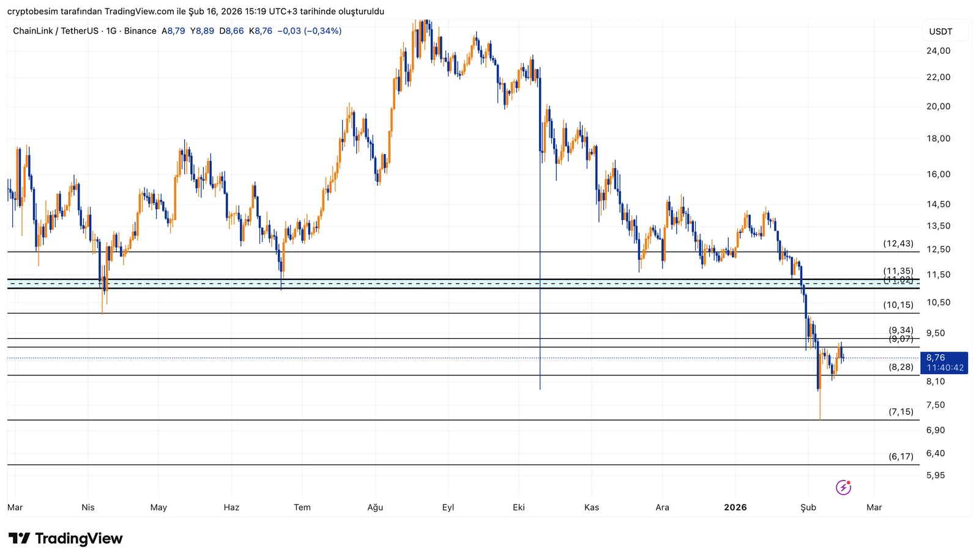Click the Eki month label on time axis

[x=519, y=507]
